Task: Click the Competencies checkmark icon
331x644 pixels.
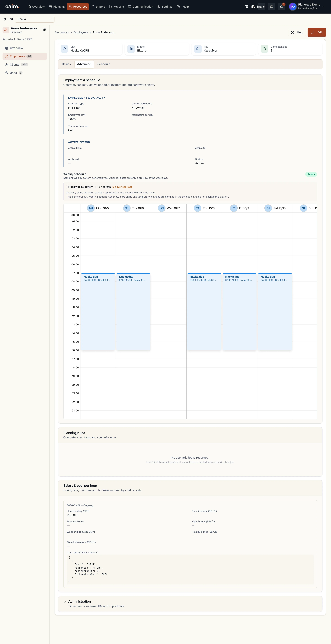Action: (x=264, y=49)
